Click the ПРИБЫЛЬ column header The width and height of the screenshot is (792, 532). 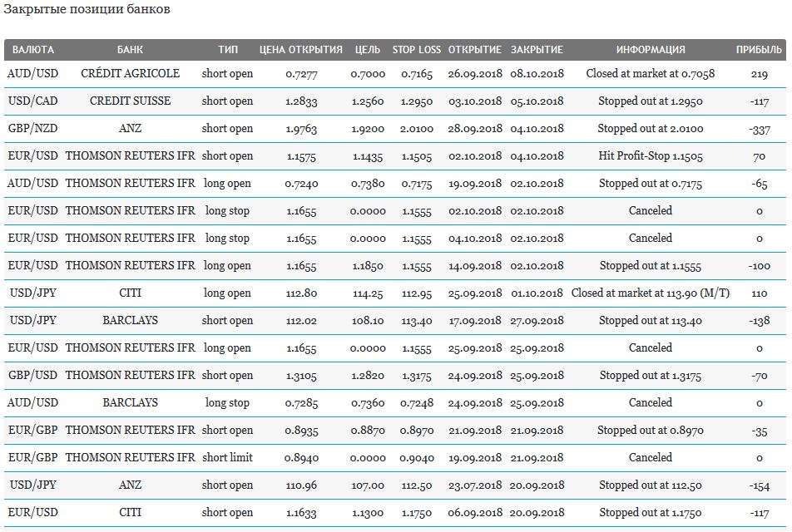[759, 50]
